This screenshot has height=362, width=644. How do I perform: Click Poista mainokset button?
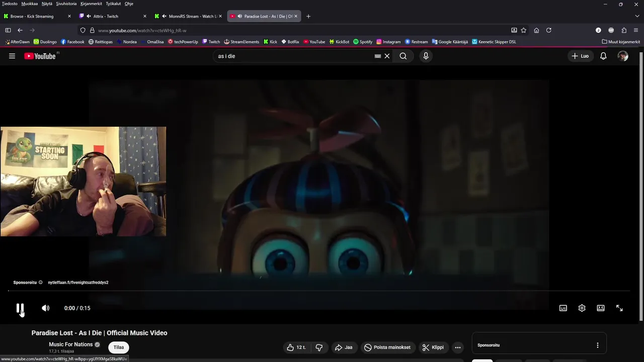click(387, 347)
